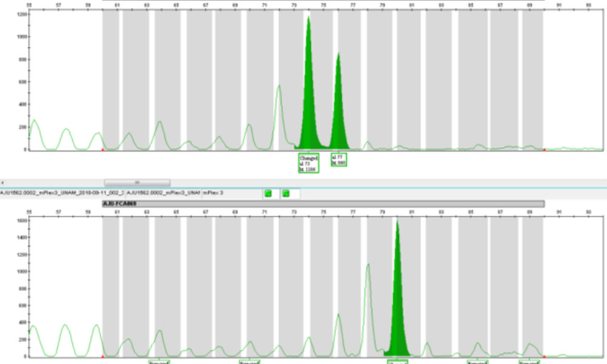
Task: Click the first green square icon in sample row
Action: 267,193
